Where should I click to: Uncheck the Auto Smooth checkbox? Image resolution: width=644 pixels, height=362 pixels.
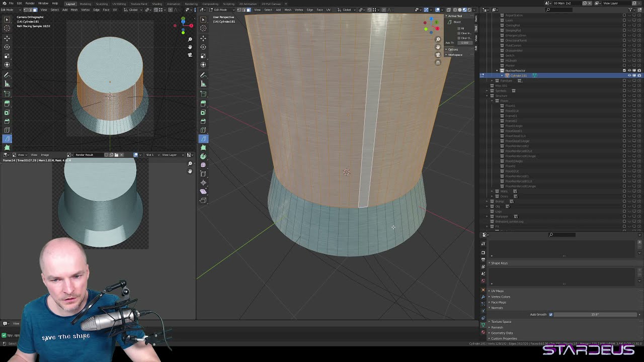[550, 315]
